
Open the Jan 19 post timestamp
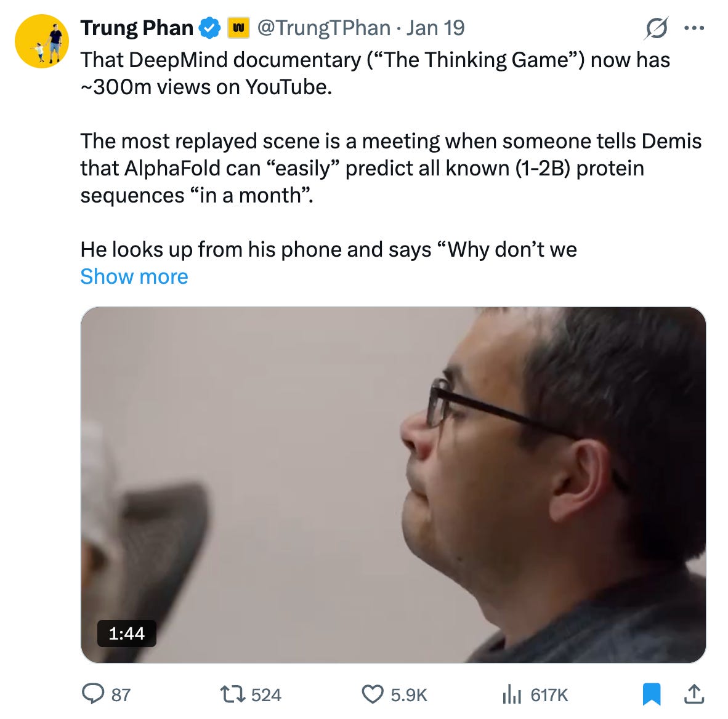(435, 28)
